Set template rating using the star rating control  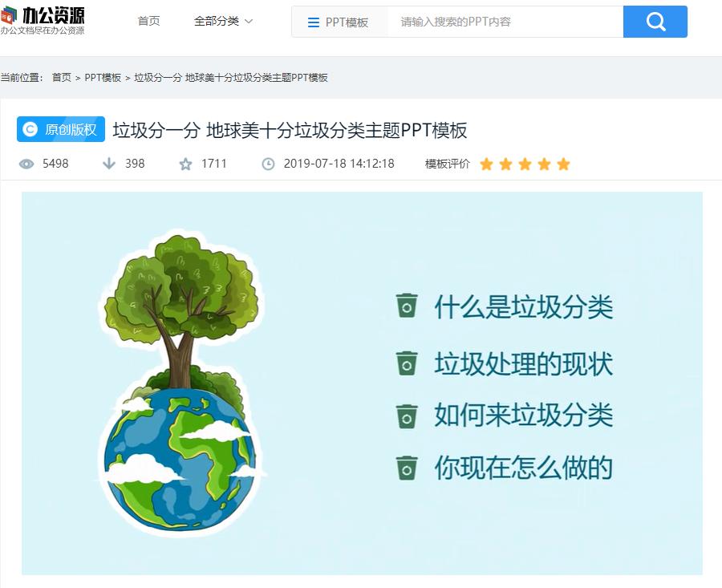tap(525, 164)
